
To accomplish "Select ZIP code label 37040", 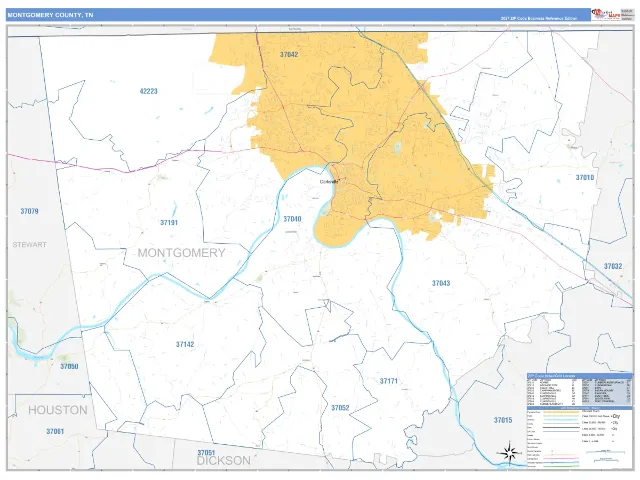I will click(x=292, y=219).
